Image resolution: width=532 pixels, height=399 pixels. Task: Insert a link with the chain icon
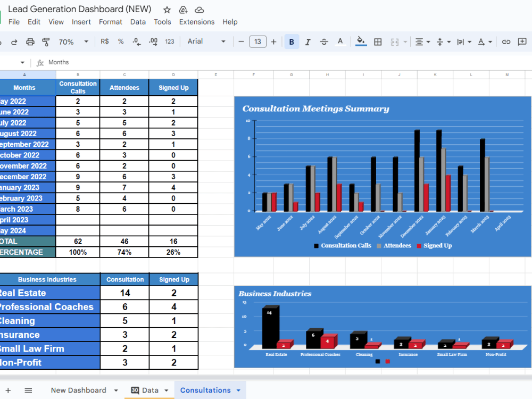[506, 41]
